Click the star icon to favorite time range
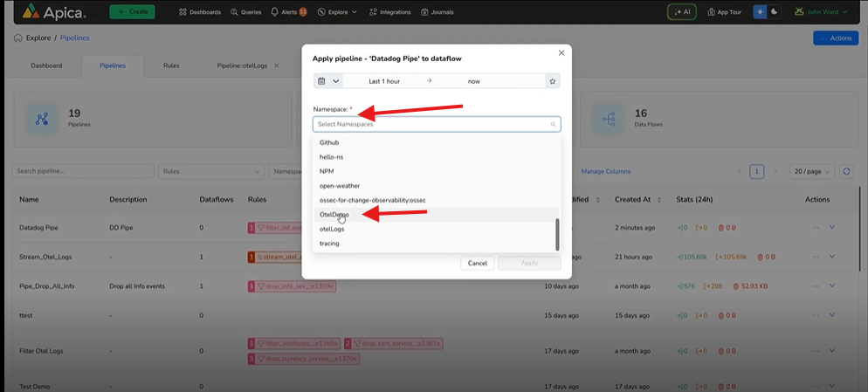The height and width of the screenshot is (392, 868). [552, 81]
